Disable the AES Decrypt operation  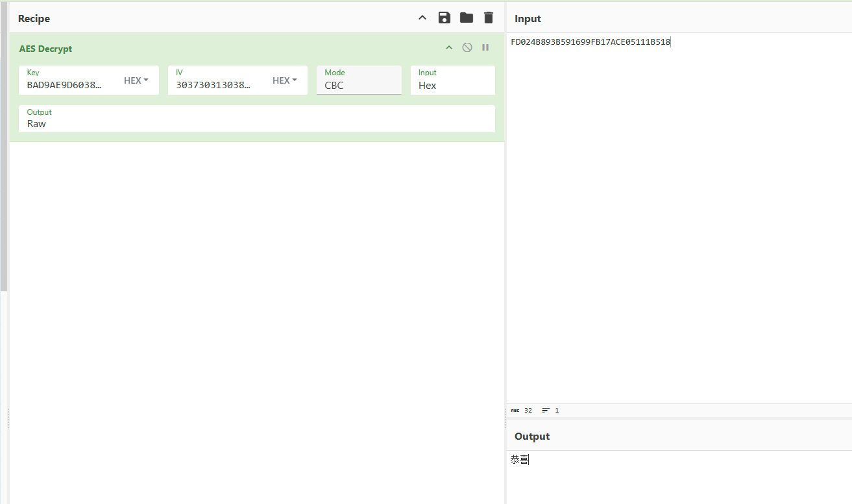467,48
